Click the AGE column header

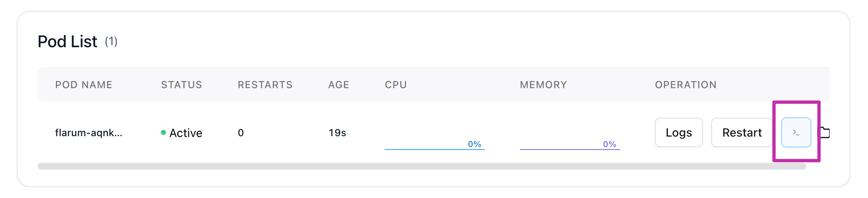[x=339, y=85]
